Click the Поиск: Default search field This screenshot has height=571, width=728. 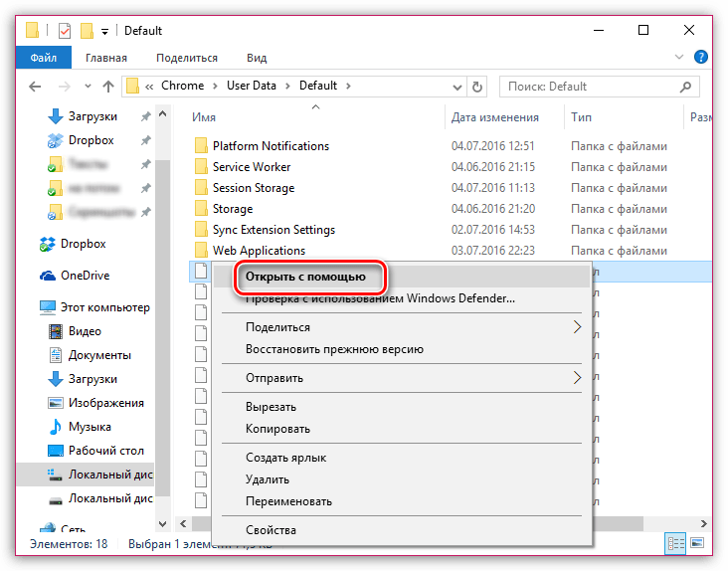[x=599, y=87]
